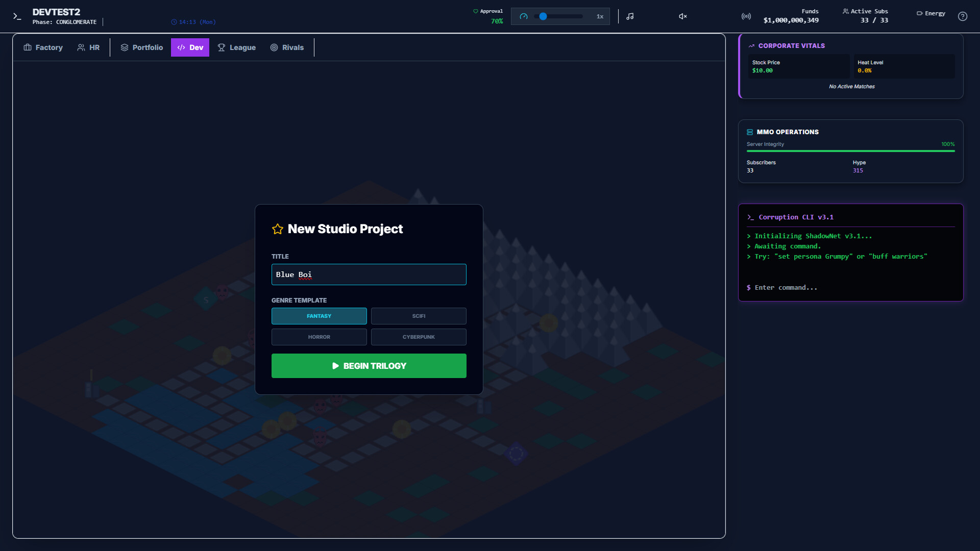This screenshot has width=980, height=551.
Task: Click the Energy battery icon
Action: coord(919,13)
